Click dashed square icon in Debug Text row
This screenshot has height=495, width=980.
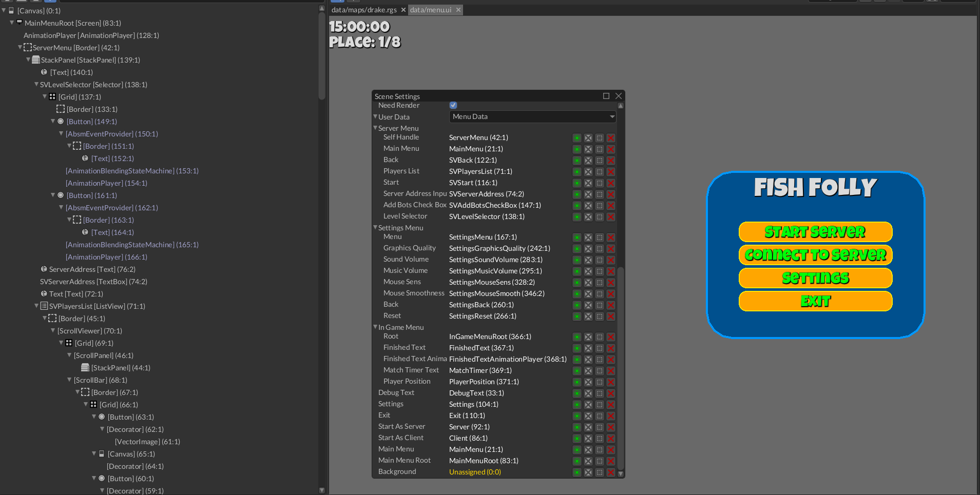coord(600,393)
